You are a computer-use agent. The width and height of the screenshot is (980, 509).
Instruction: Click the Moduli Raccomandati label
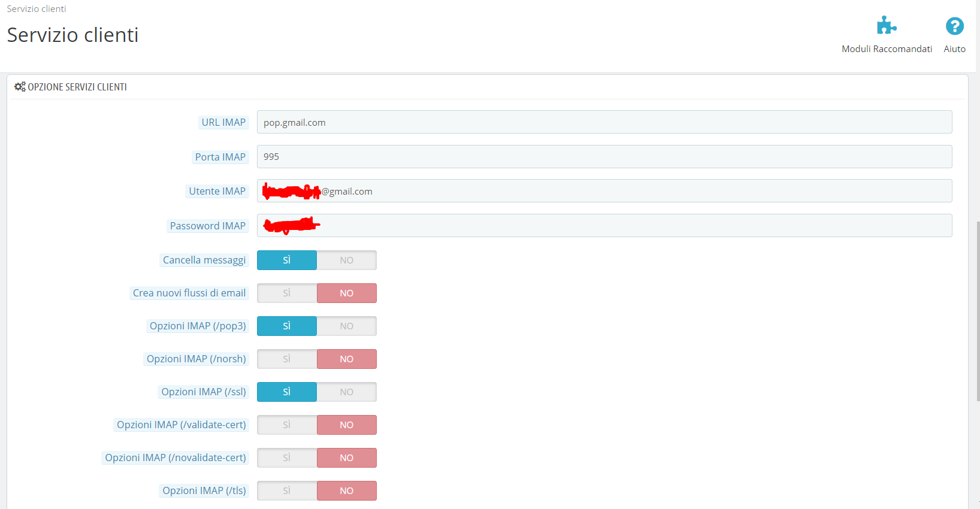(887, 49)
